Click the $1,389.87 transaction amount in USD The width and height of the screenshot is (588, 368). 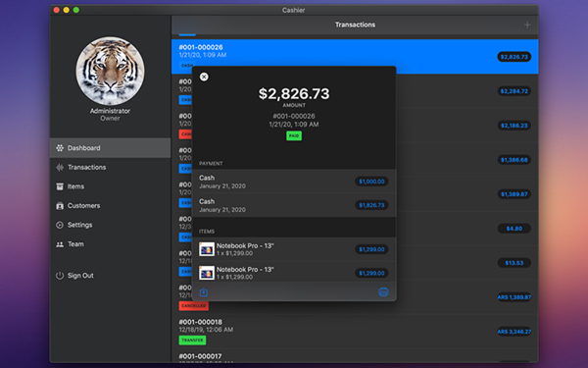[x=514, y=194]
